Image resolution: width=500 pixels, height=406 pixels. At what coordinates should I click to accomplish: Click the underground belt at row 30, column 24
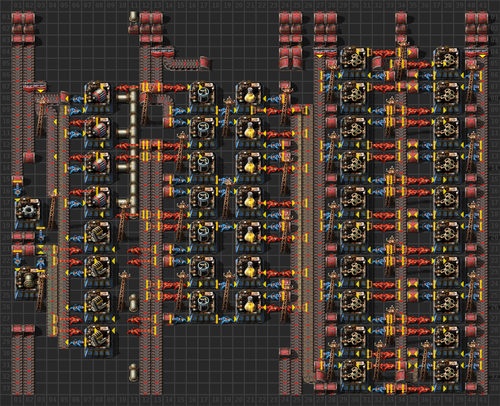pyautogui.click(x=285, y=353)
